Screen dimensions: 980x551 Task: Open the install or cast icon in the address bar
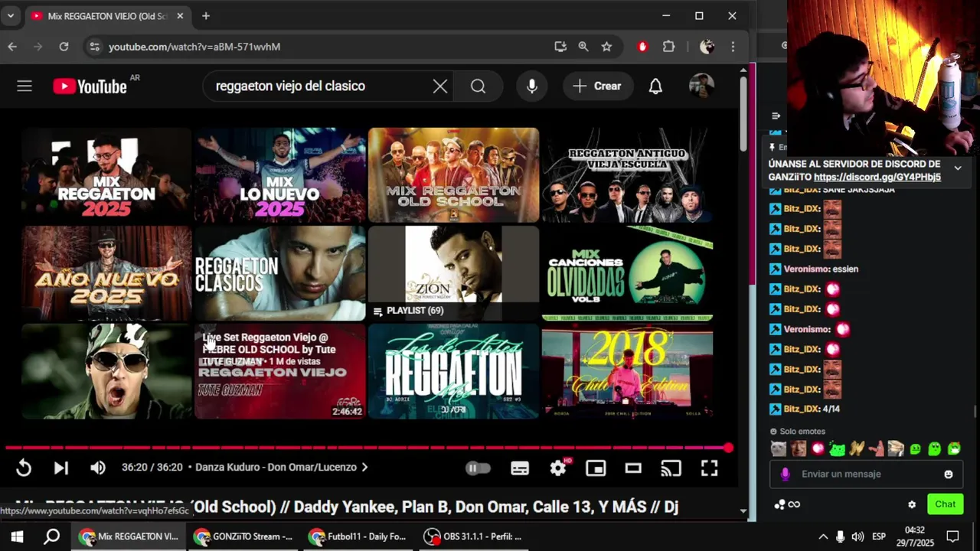coord(560,47)
